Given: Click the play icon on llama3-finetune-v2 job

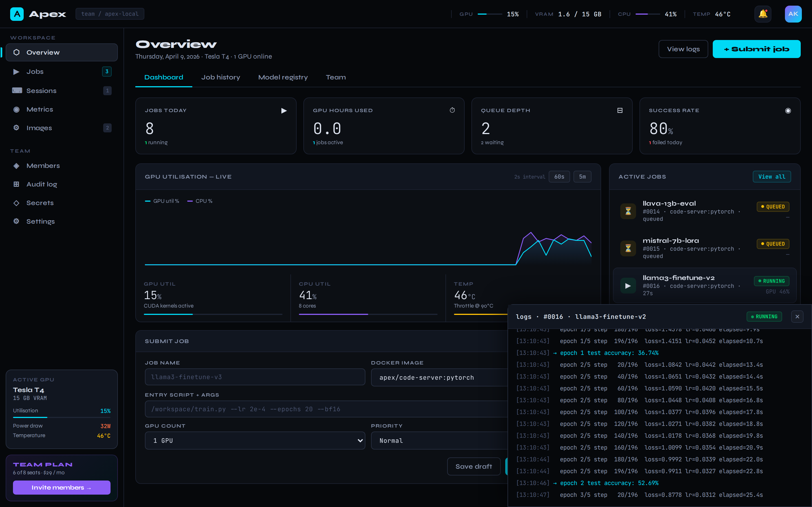Looking at the screenshot, I should [x=628, y=286].
